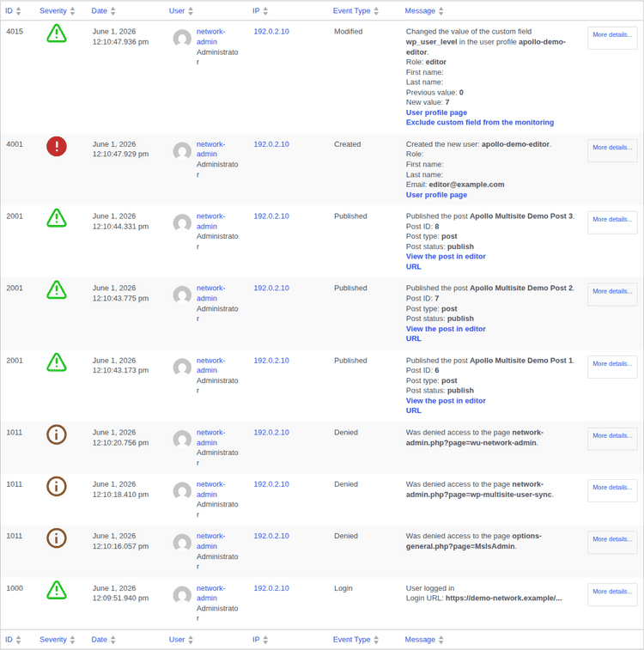Screen dimensions: 644x650
Task: Click network-admin user link in event 4015 row
Action: (210, 36)
